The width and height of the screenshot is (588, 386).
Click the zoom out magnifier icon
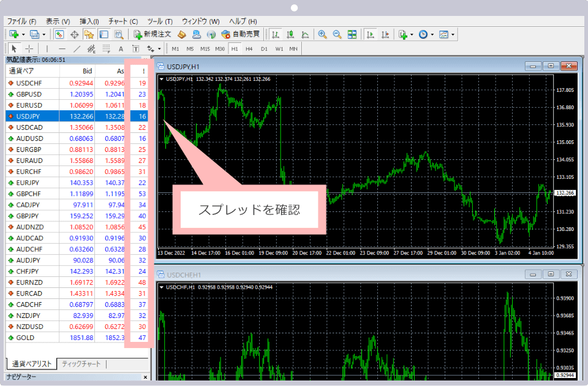point(337,34)
